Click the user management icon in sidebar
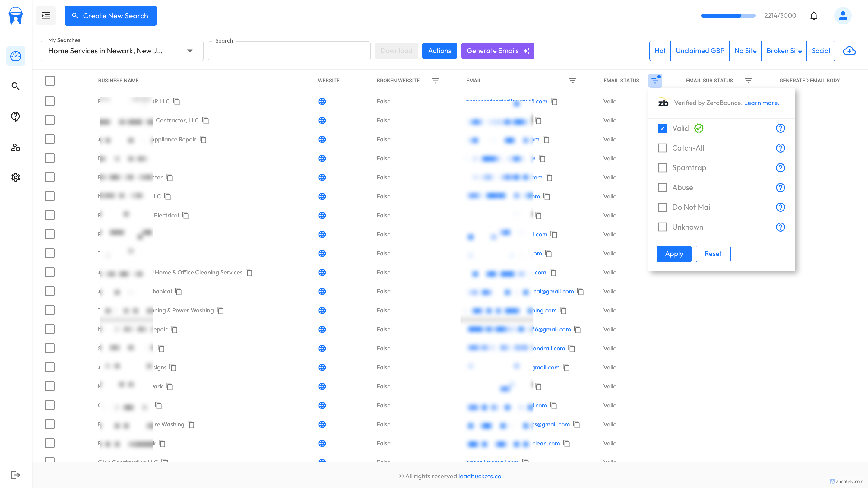 coord(15,147)
